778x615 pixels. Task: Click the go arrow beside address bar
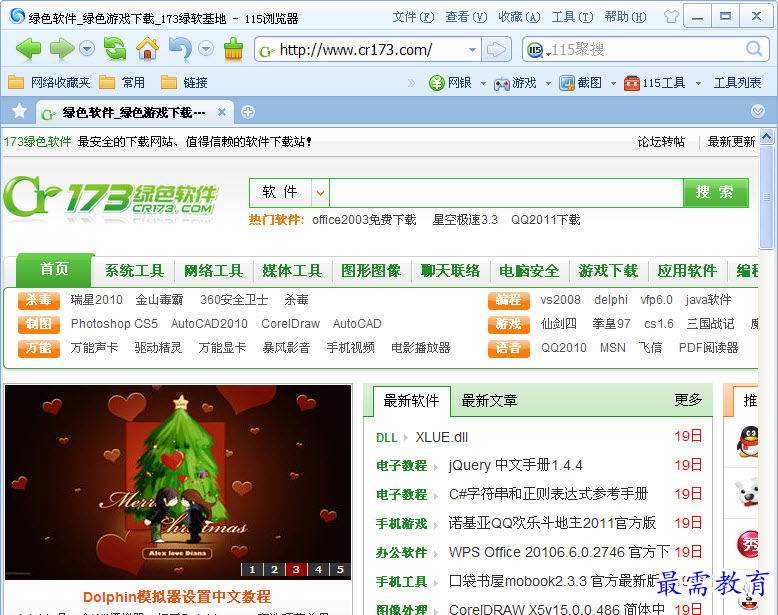tap(496, 49)
